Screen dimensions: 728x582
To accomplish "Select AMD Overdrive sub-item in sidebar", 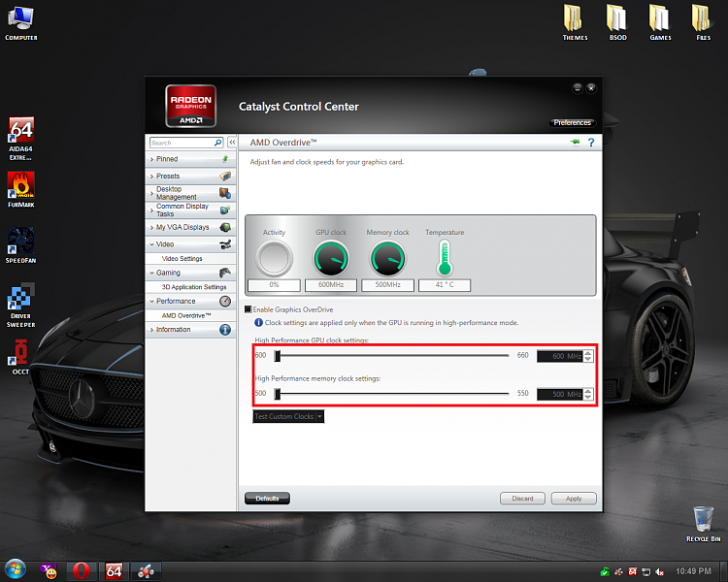I will tap(186, 315).
